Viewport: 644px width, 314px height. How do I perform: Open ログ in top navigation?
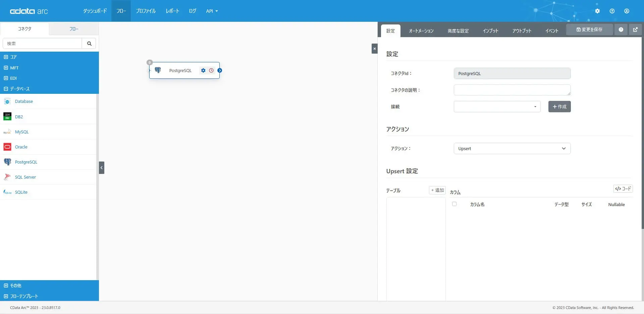193,11
